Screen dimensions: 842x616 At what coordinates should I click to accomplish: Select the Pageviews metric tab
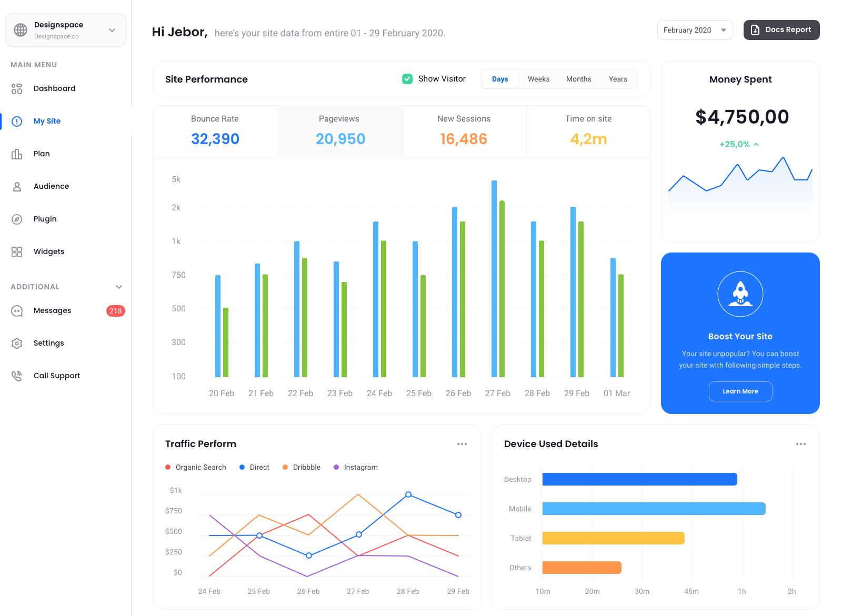coord(339,132)
